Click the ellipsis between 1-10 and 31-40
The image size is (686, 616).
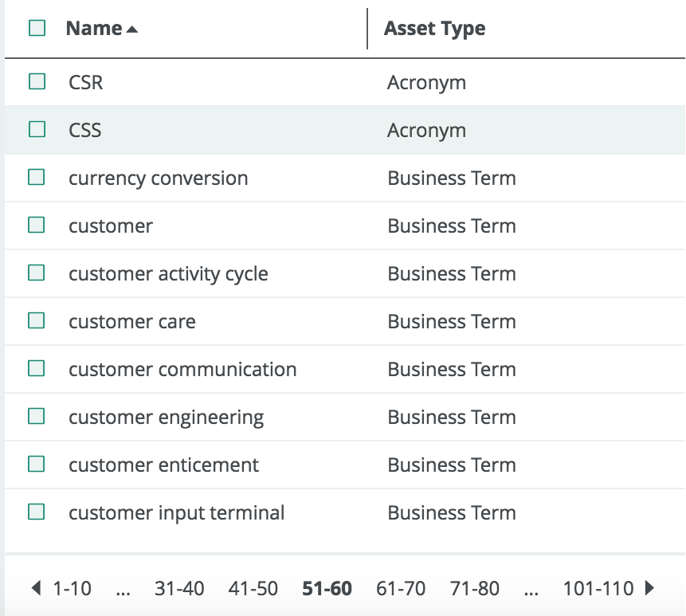click(x=123, y=588)
